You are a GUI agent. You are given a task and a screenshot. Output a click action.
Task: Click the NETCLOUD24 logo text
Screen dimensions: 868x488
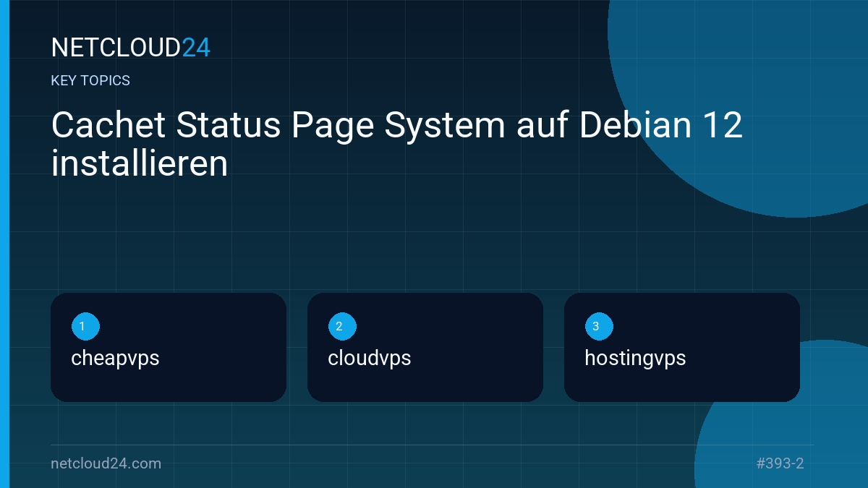pyautogui.click(x=130, y=48)
